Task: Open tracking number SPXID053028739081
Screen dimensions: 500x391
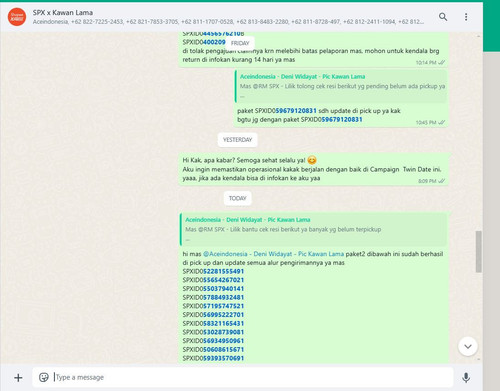Action: point(213,332)
